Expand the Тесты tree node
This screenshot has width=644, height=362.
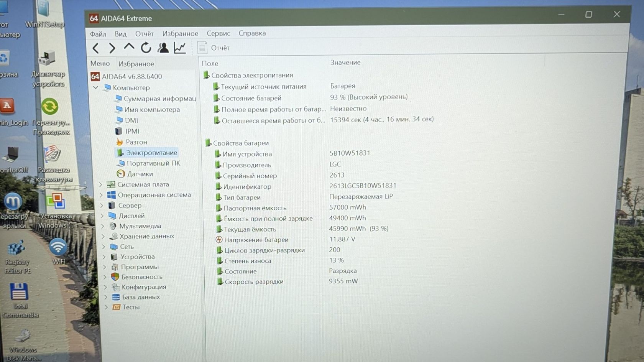[106, 307]
